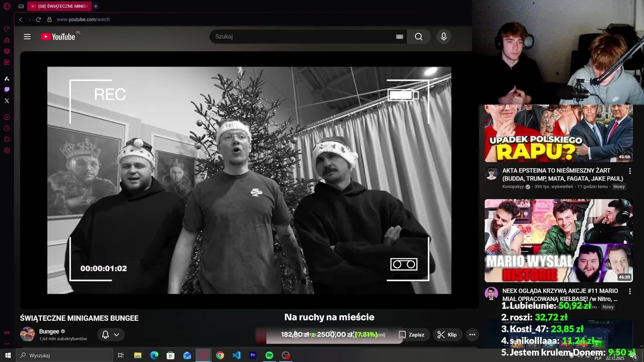Viewport: 644px width, 362px height.
Task: Open Opera settings gear in sidebar
Action: pyautogui.click(x=7, y=150)
